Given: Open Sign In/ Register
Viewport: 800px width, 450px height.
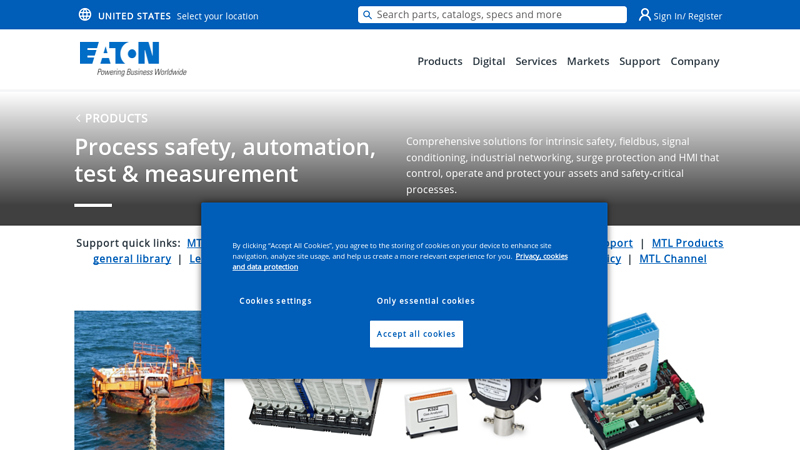Looking at the screenshot, I should [687, 16].
